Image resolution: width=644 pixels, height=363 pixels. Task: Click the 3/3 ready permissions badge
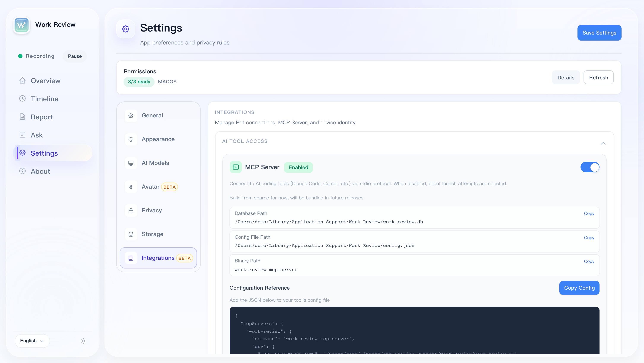click(x=139, y=82)
